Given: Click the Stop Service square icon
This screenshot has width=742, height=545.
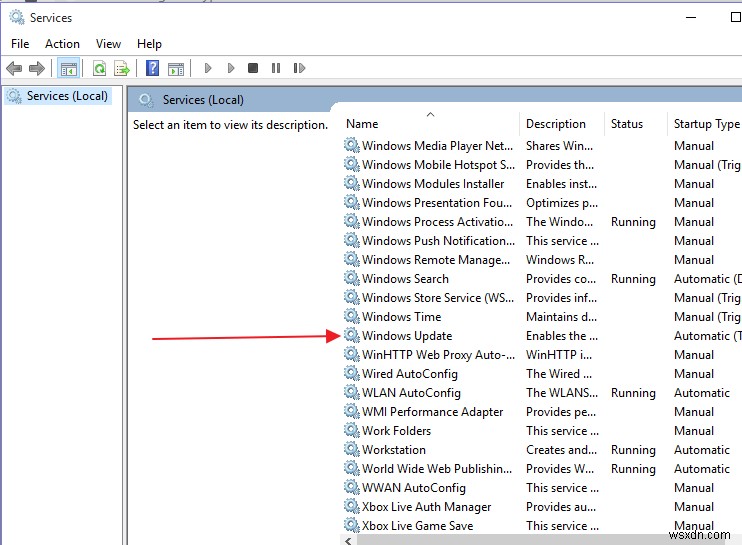Looking at the screenshot, I should coord(253,68).
